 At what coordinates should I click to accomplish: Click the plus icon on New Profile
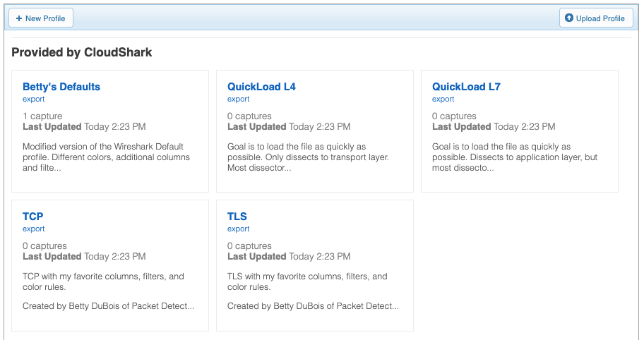click(19, 18)
